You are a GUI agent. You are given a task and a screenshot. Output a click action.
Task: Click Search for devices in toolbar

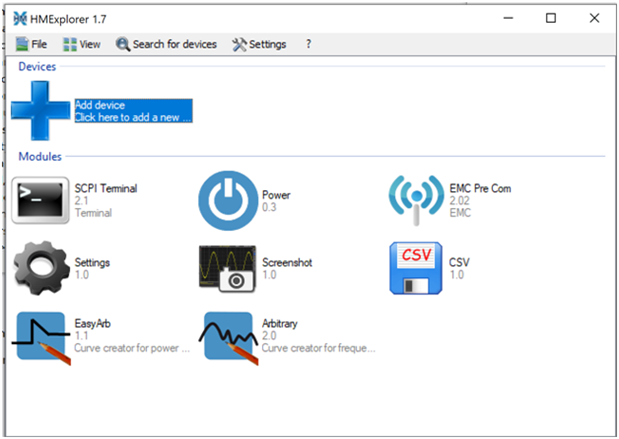[x=166, y=44]
